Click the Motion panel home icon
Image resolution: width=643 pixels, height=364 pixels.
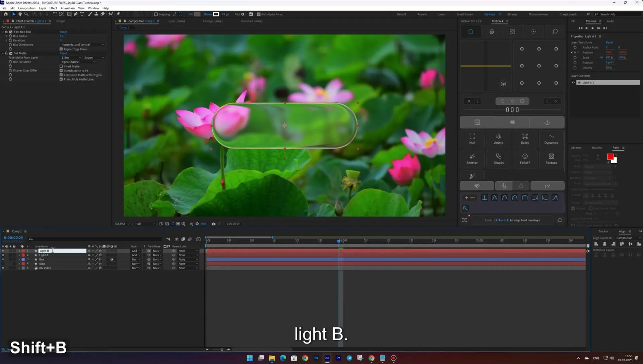(471, 31)
